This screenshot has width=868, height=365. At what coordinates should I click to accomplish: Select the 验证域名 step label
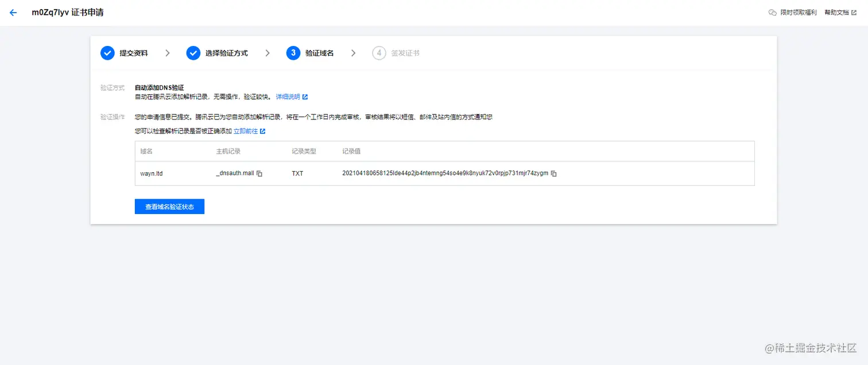point(320,52)
